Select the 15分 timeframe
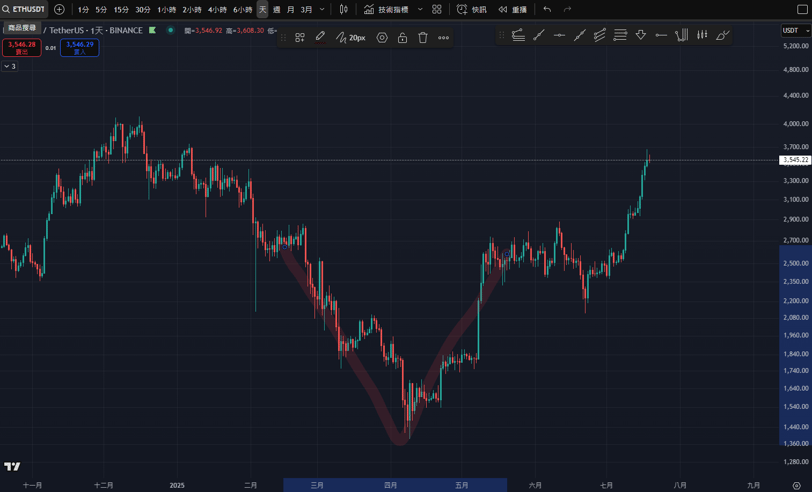The height and width of the screenshot is (492, 812). [x=121, y=9]
